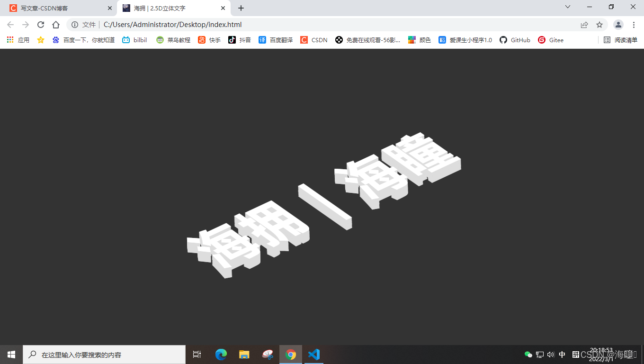Share this page via share icon

(x=584, y=25)
